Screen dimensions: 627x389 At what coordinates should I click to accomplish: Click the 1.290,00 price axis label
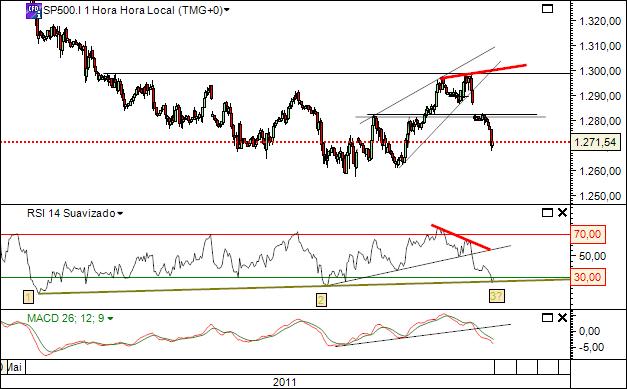pyautogui.click(x=600, y=96)
